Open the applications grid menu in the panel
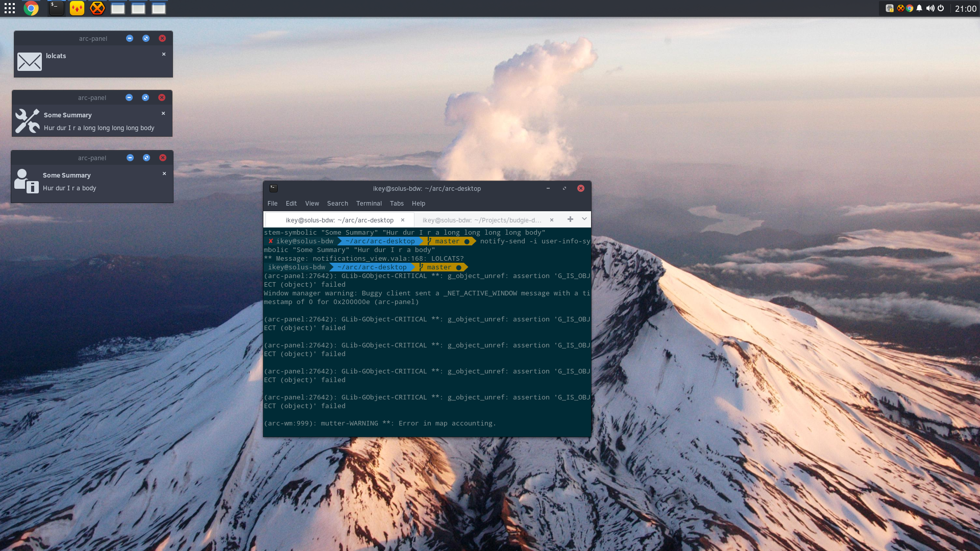Screen dimensions: 980x551 tap(10, 8)
